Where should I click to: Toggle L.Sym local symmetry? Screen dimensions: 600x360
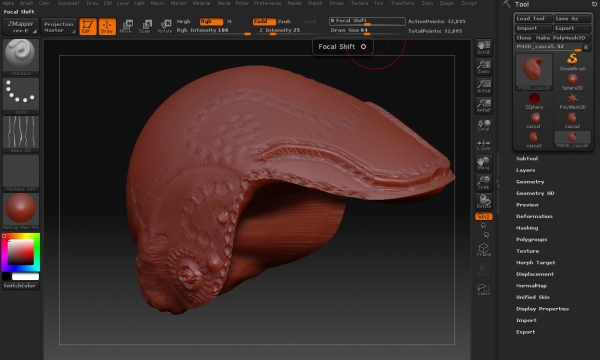(x=484, y=145)
